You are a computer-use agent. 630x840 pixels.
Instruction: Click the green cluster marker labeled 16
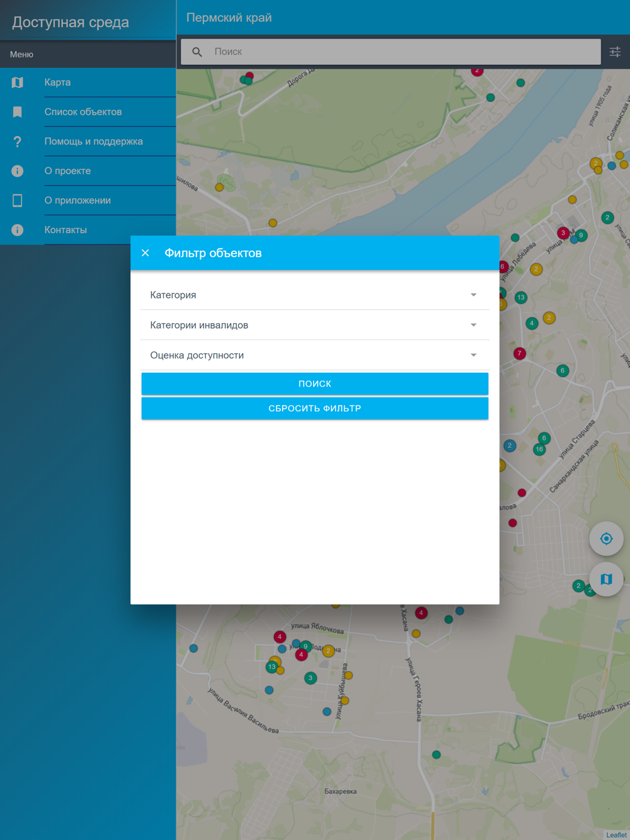[539, 450]
